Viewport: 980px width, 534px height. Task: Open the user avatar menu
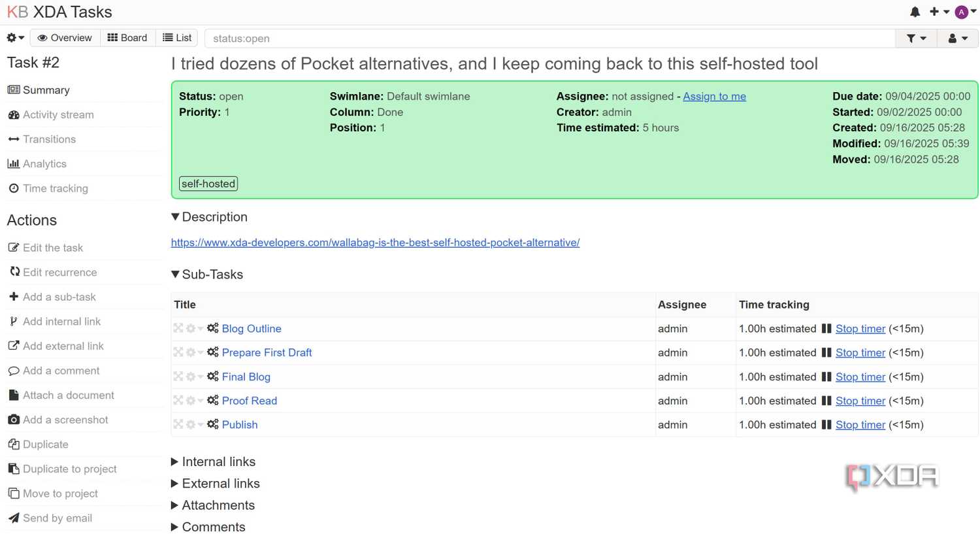[965, 12]
